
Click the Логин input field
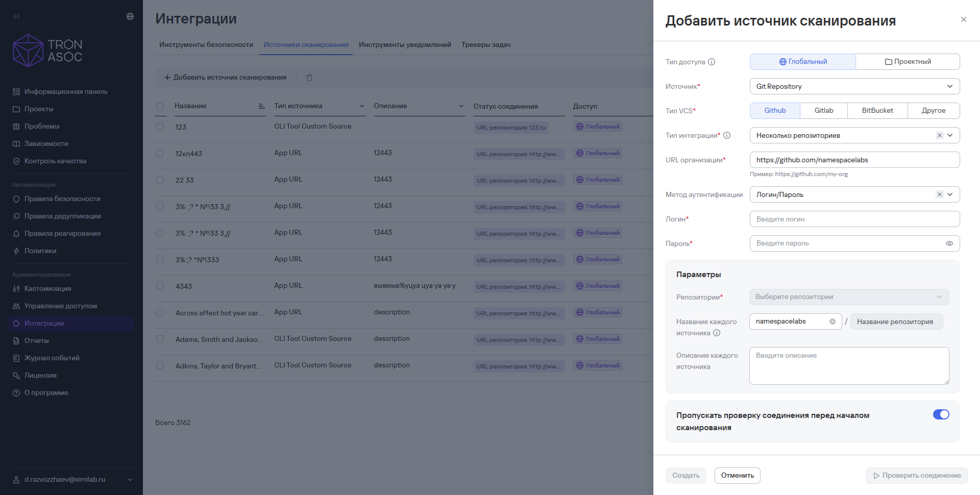point(855,219)
